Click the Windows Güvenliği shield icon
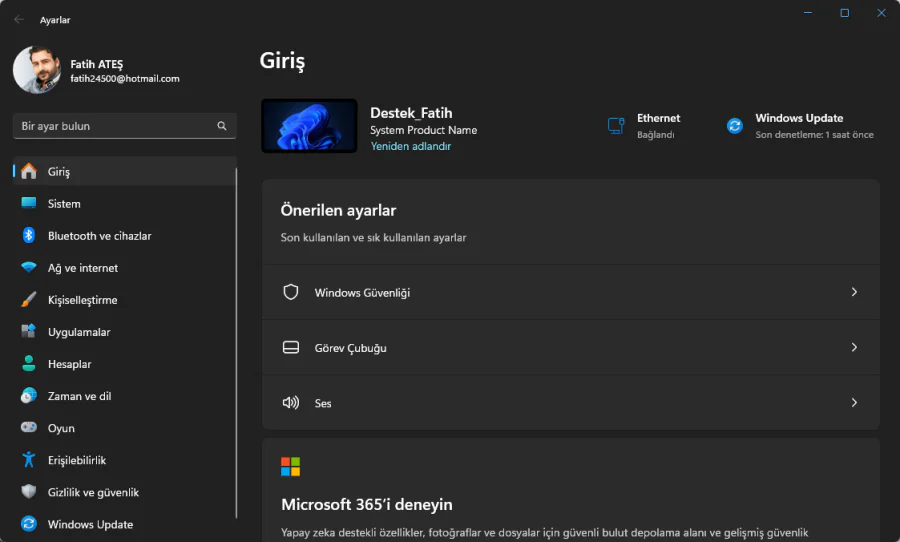 pos(291,292)
